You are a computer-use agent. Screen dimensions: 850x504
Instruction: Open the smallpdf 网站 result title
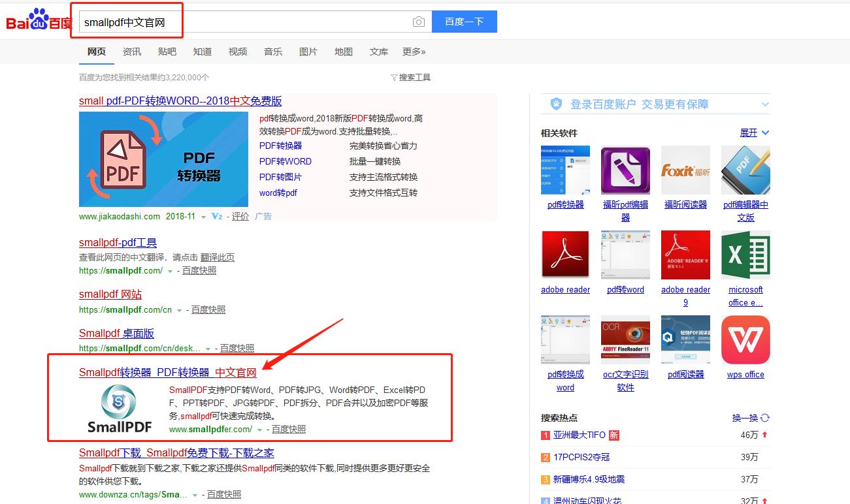tap(110, 294)
